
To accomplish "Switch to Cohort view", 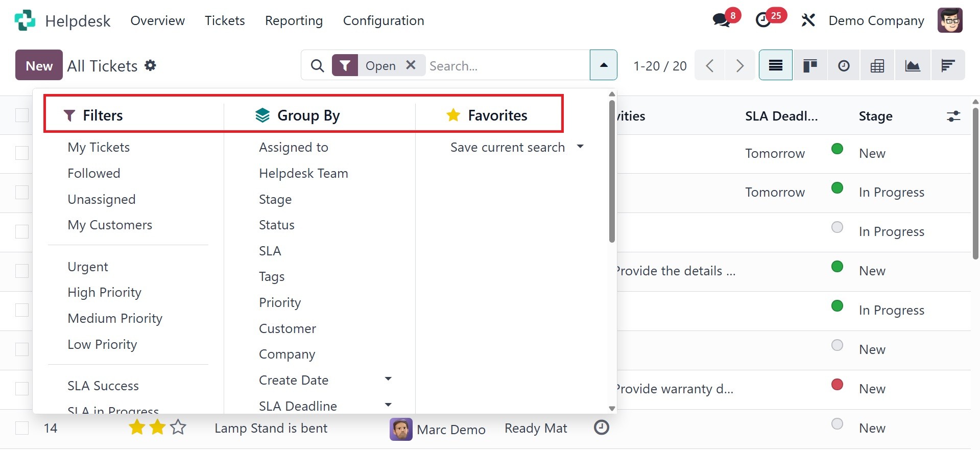I will click(948, 65).
